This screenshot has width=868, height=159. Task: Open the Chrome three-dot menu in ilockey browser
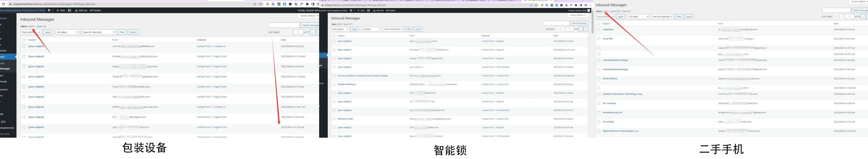pyautogui.click(x=591, y=5)
